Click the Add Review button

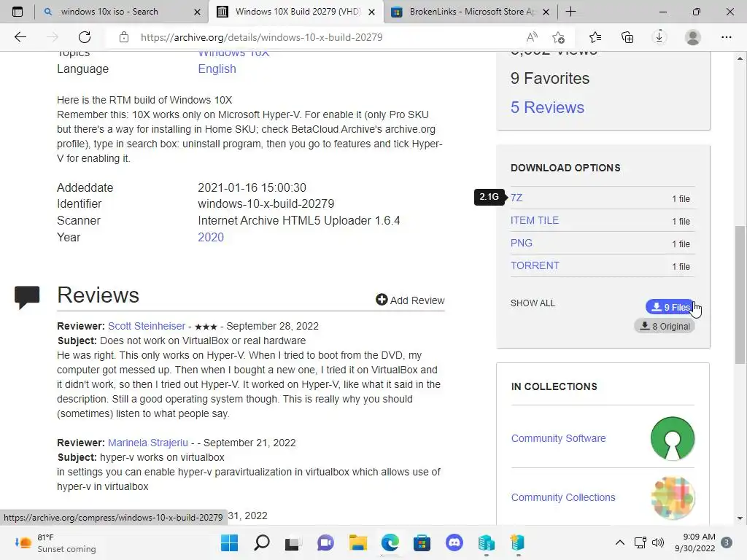pyautogui.click(x=410, y=300)
